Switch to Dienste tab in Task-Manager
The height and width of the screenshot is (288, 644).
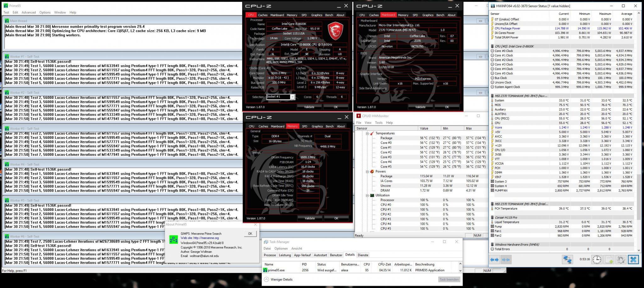[363, 255]
